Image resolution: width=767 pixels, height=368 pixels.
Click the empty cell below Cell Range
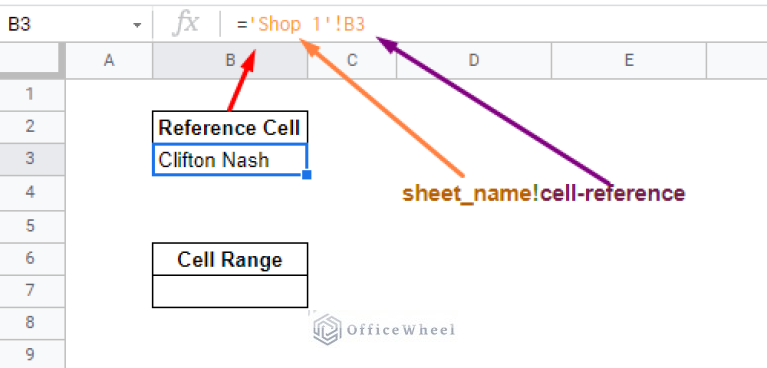coord(230,291)
